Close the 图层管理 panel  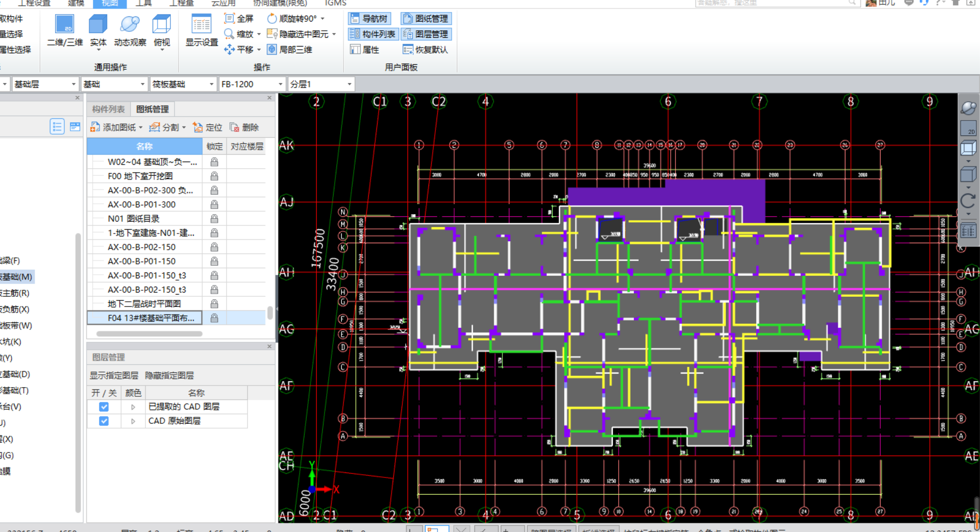[x=269, y=347]
